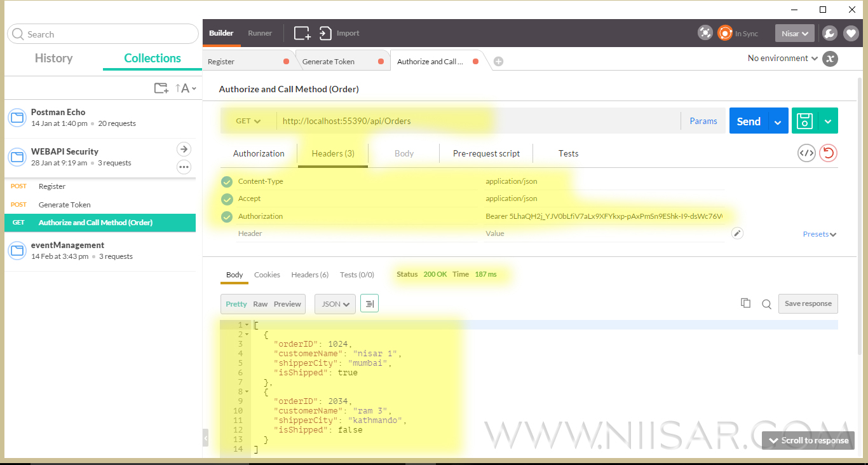
Task: Switch to the History tab
Action: (53, 58)
